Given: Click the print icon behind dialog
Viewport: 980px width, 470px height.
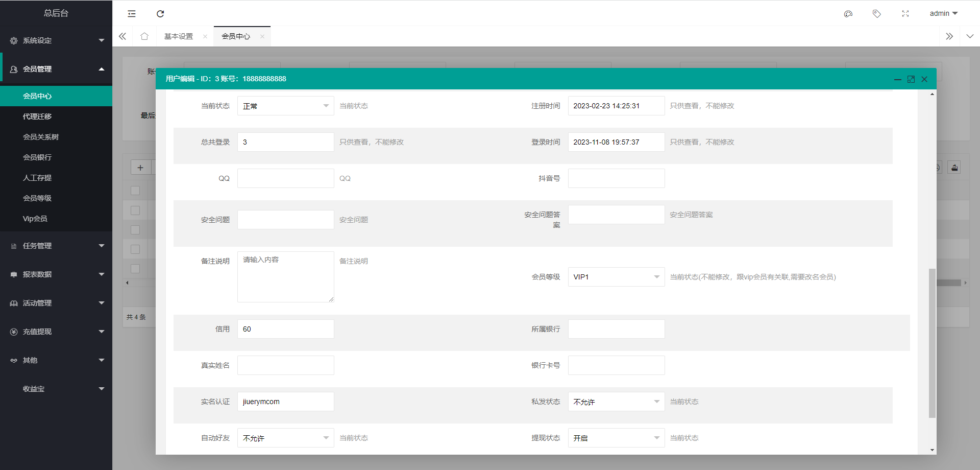Looking at the screenshot, I should click(954, 168).
